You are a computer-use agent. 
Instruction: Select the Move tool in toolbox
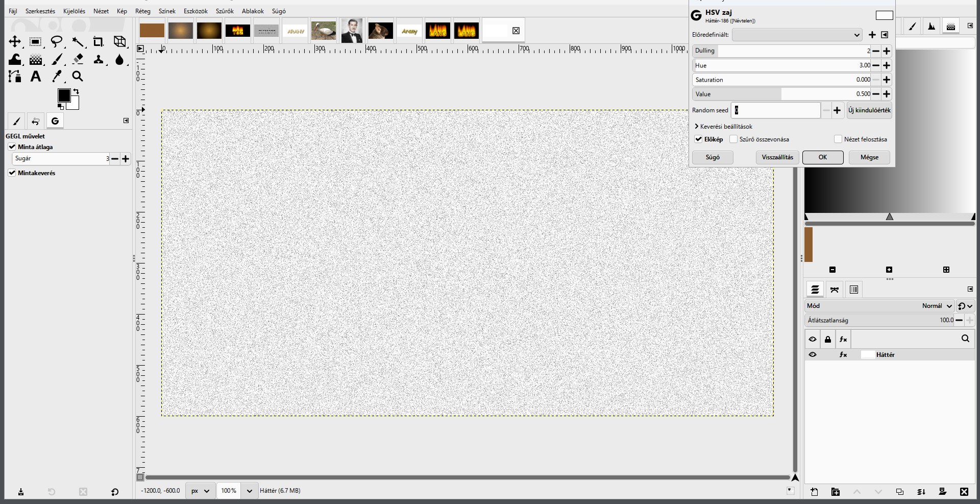(15, 41)
